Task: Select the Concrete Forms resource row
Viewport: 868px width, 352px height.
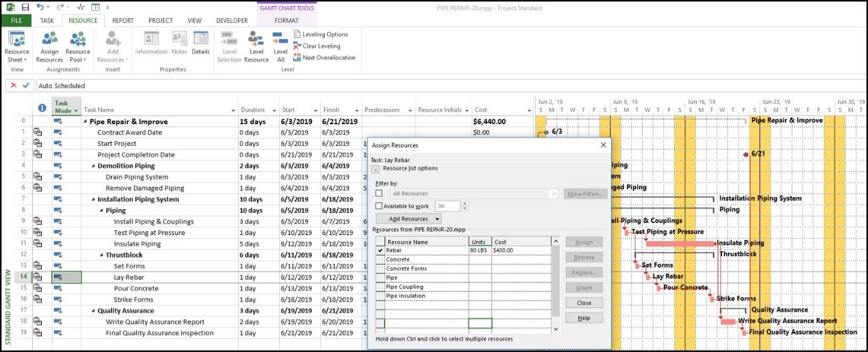Action: coord(406,268)
